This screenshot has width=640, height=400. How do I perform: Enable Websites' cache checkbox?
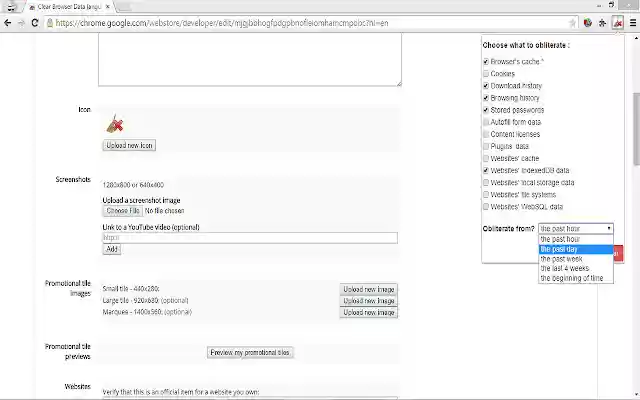pyautogui.click(x=486, y=158)
